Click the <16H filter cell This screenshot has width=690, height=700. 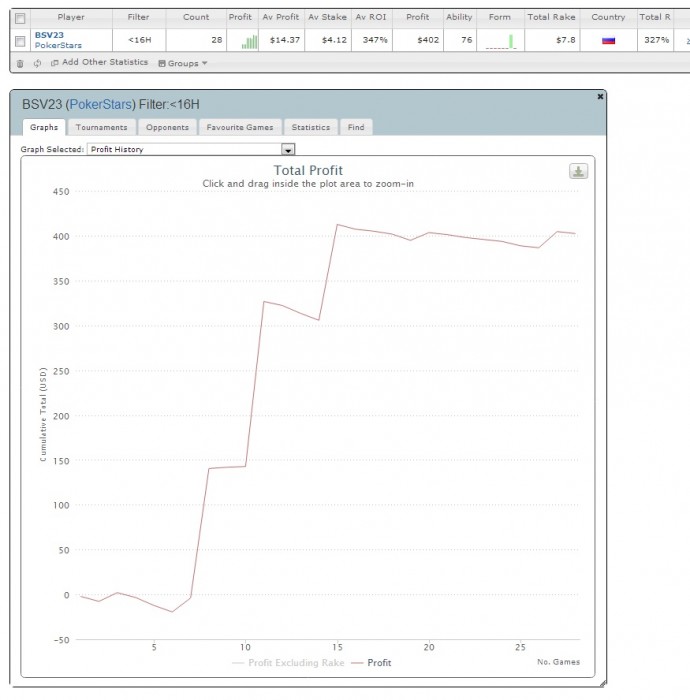(x=140, y=40)
